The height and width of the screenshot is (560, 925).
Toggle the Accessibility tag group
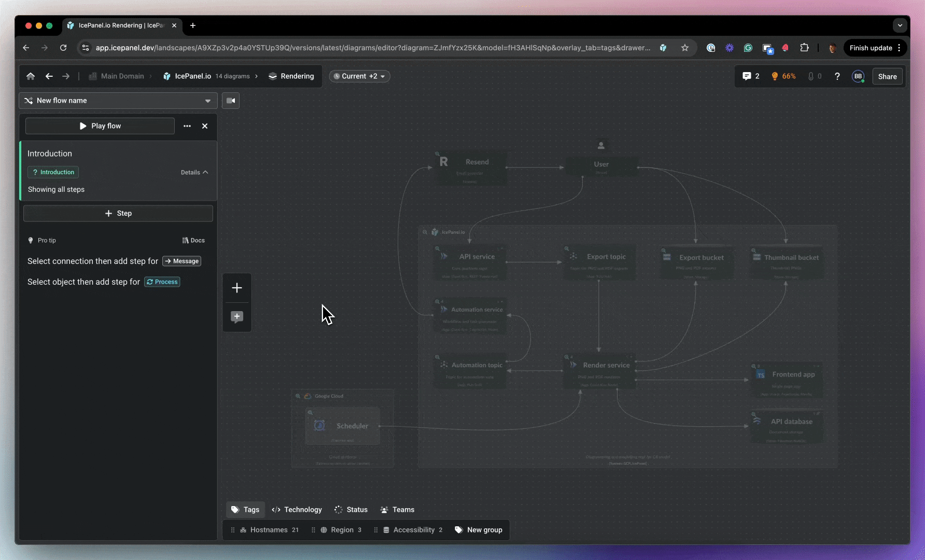click(413, 530)
